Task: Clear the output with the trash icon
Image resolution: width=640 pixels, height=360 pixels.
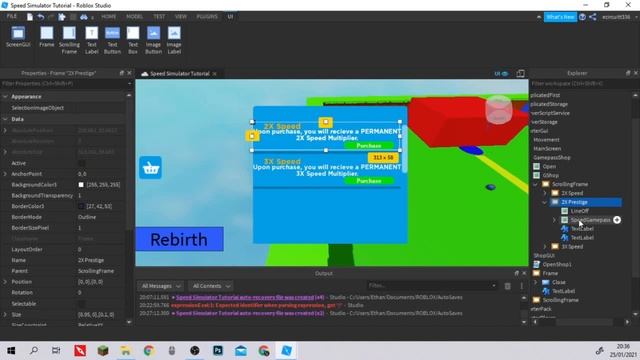Action: pyautogui.click(x=507, y=286)
